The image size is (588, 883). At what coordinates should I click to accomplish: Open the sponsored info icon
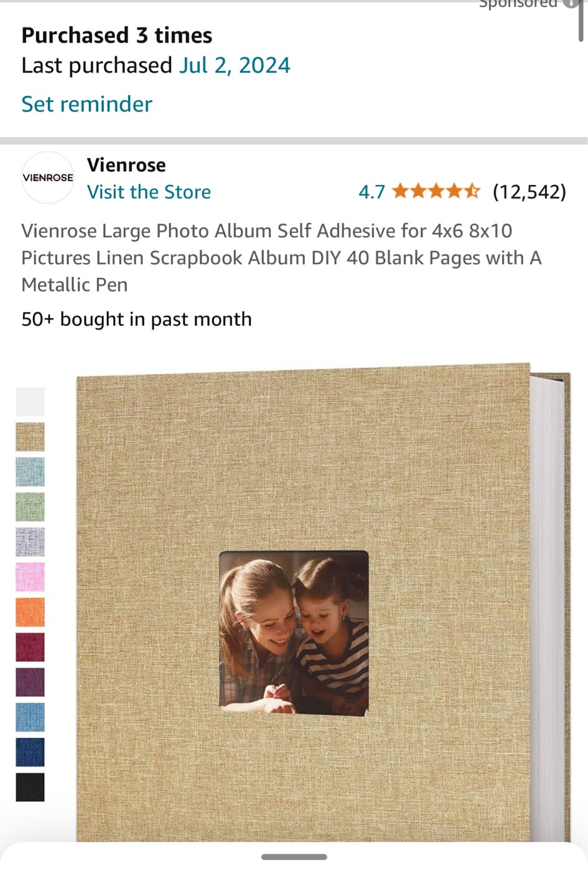(x=571, y=3)
